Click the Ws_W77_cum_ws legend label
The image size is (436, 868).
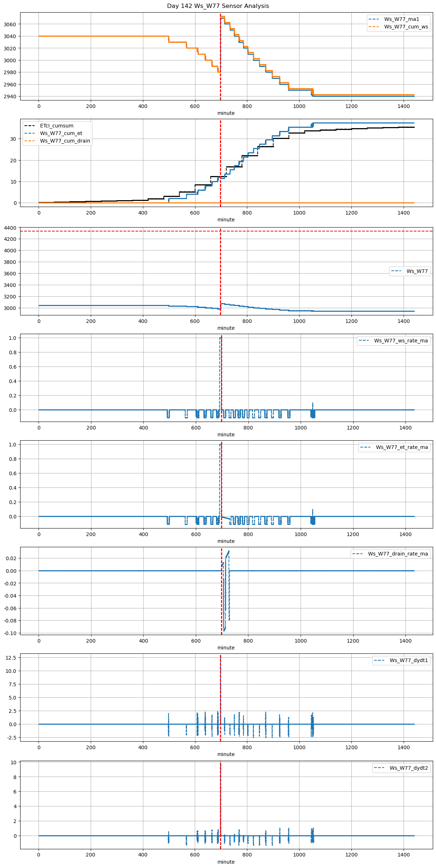[x=406, y=27]
